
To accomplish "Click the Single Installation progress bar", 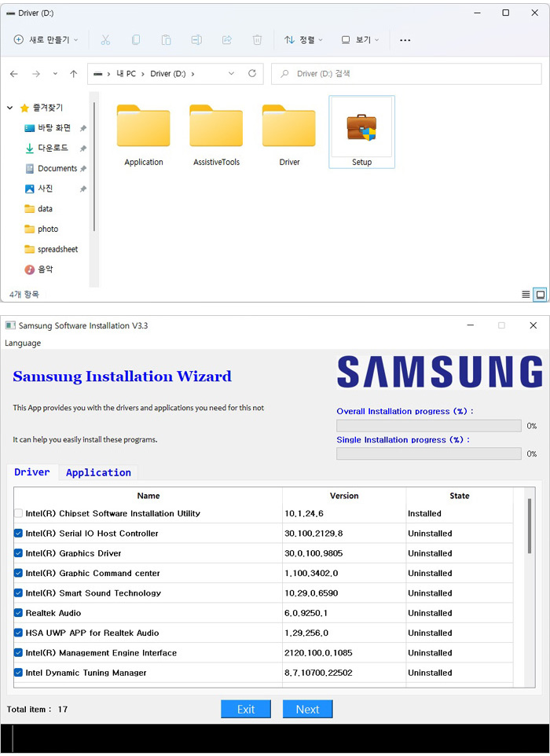I will (429, 453).
